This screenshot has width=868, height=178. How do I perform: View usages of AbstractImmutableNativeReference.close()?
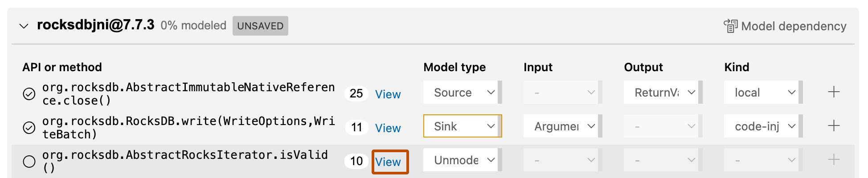[388, 94]
